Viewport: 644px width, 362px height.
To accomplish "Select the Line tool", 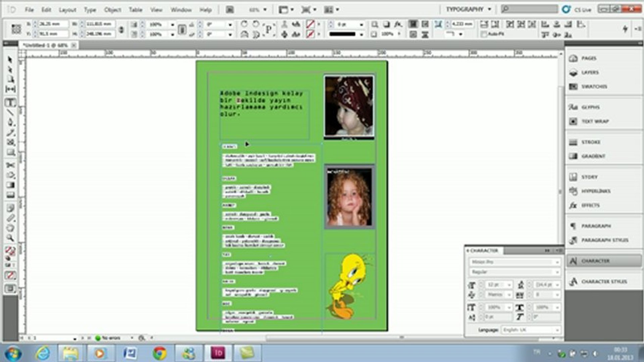I will coord(10,113).
